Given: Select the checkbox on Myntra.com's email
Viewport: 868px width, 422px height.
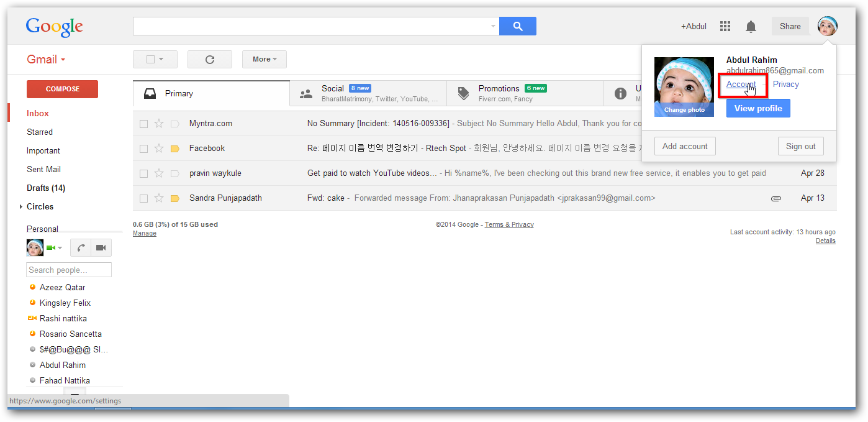Looking at the screenshot, I should [x=143, y=123].
